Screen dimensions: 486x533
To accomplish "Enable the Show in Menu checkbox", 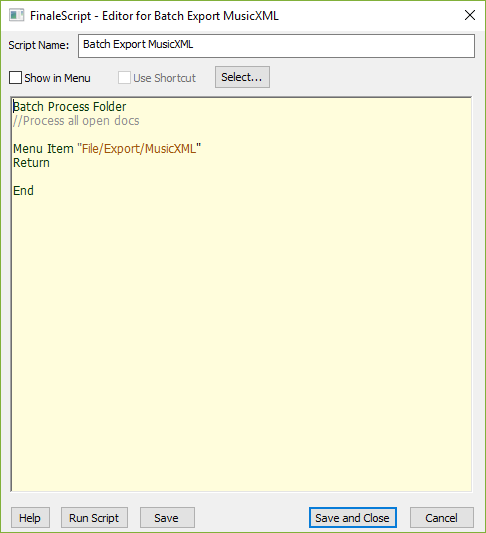I will point(15,78).
